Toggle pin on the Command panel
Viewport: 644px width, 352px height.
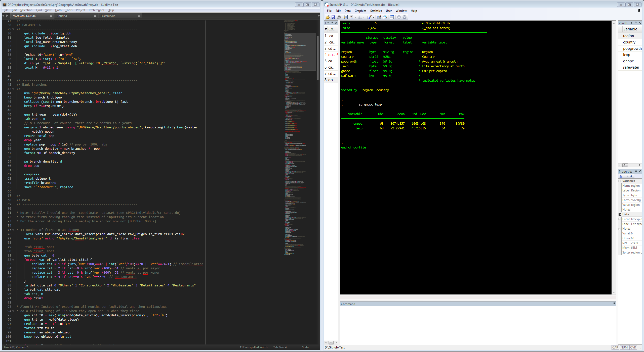point(614,304)
